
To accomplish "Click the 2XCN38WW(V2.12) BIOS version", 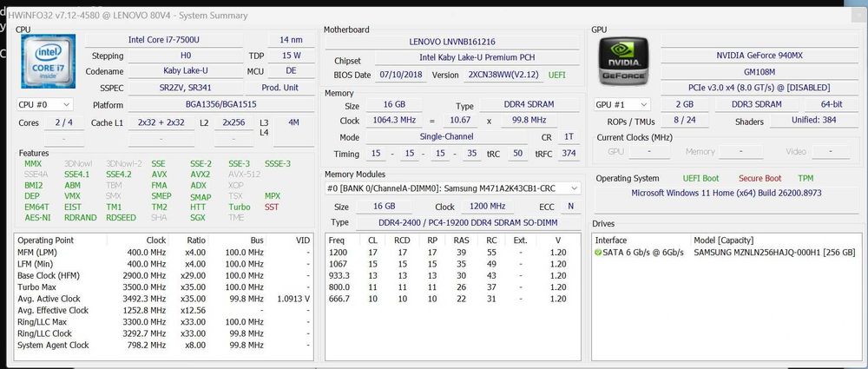I will 503,75.
